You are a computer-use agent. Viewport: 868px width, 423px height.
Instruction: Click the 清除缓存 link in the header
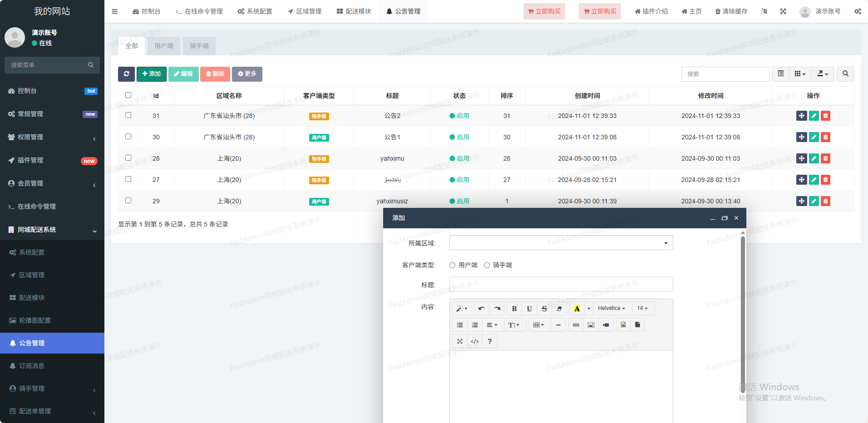[731, 11]
